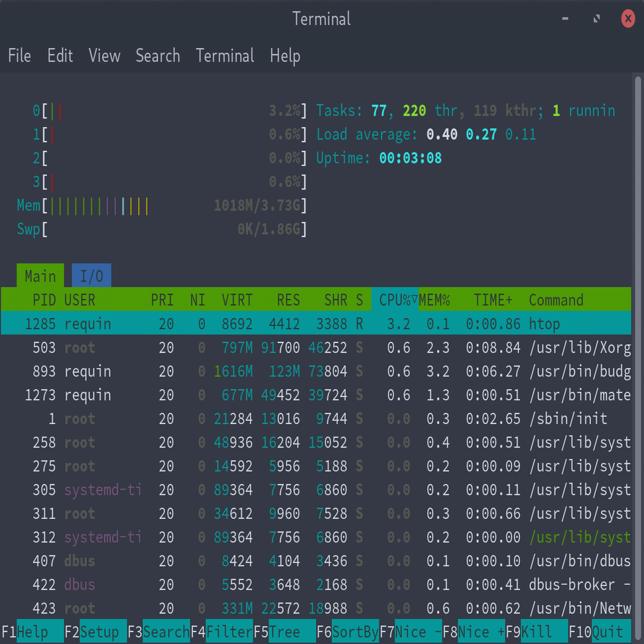Toggle sort order on CPU% column header

pyautogui.click(x=394, y=300)
